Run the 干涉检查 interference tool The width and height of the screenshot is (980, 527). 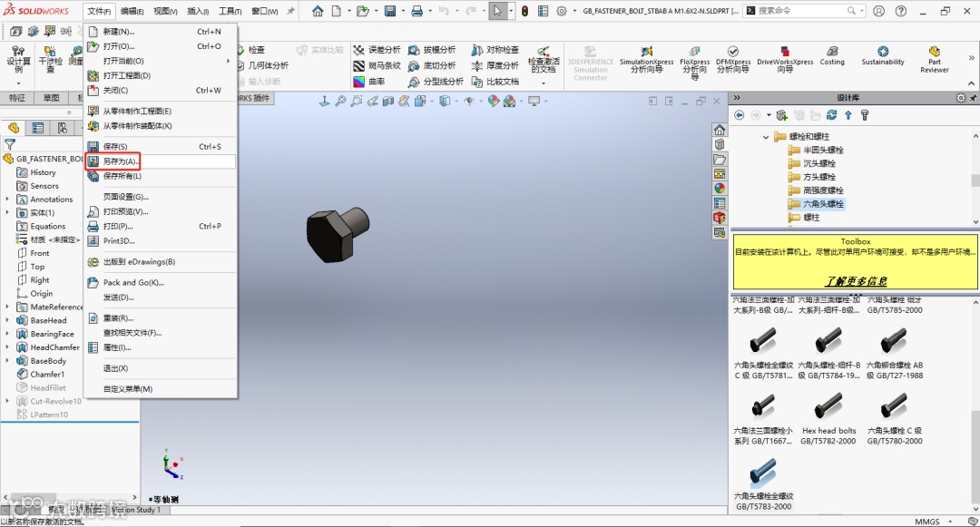[50, 60]
